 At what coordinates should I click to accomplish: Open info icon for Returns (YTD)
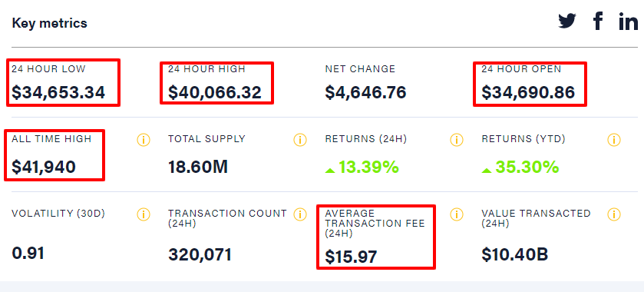click(613, 140)
